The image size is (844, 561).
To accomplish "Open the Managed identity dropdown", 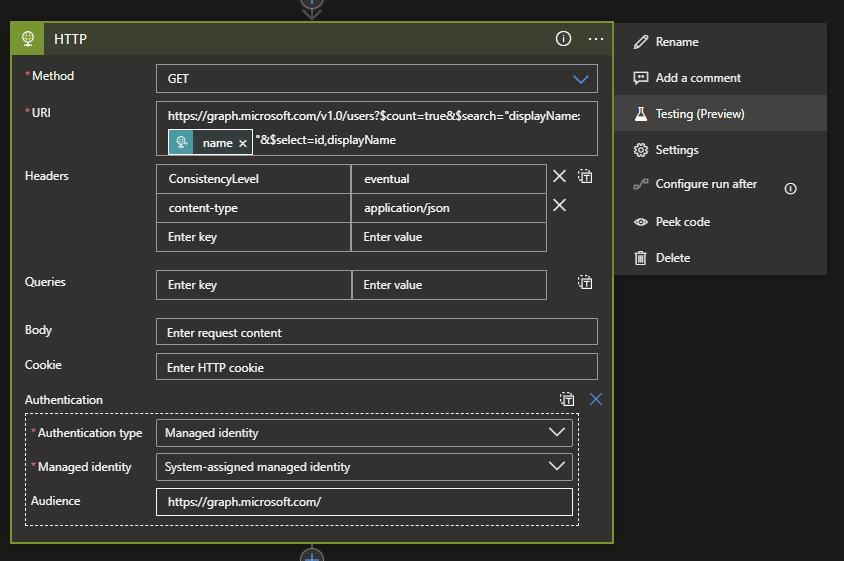I will [364, 467].
